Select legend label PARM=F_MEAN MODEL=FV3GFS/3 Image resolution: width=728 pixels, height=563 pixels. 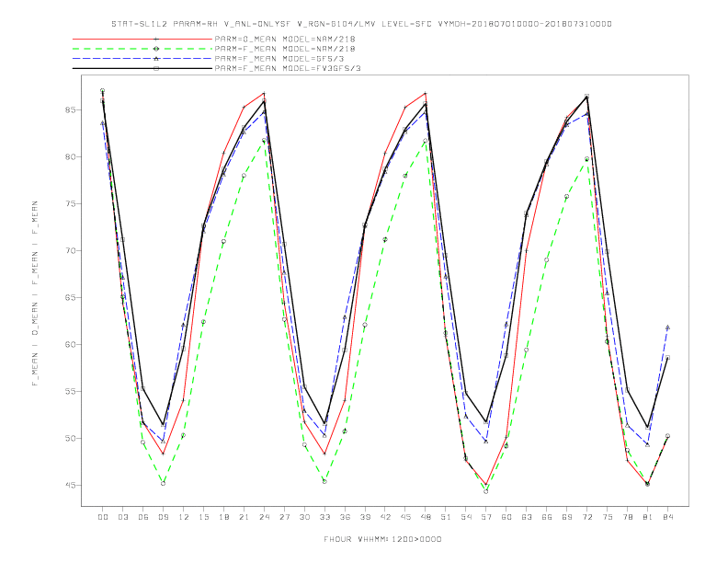tap(288, 68)
